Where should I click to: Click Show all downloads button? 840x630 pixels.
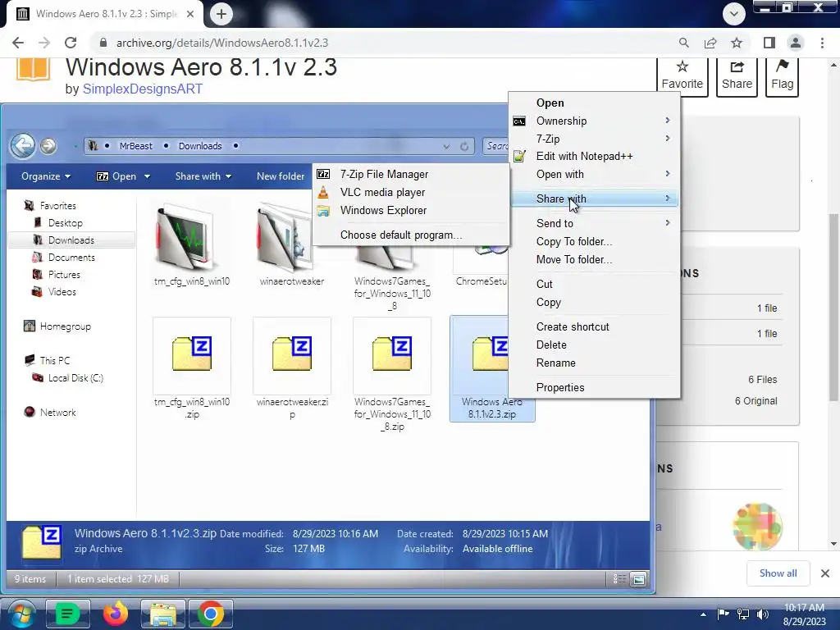[778, 573]
